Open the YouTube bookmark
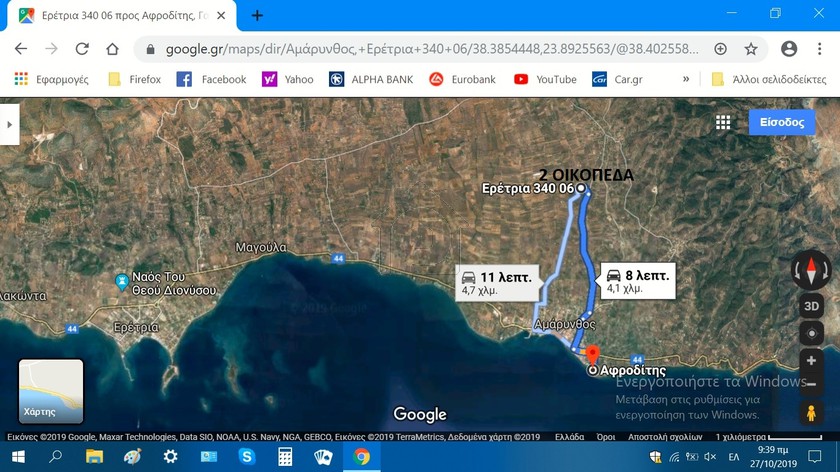Screen dimensions: 840x472 click(x=545, y=79)
